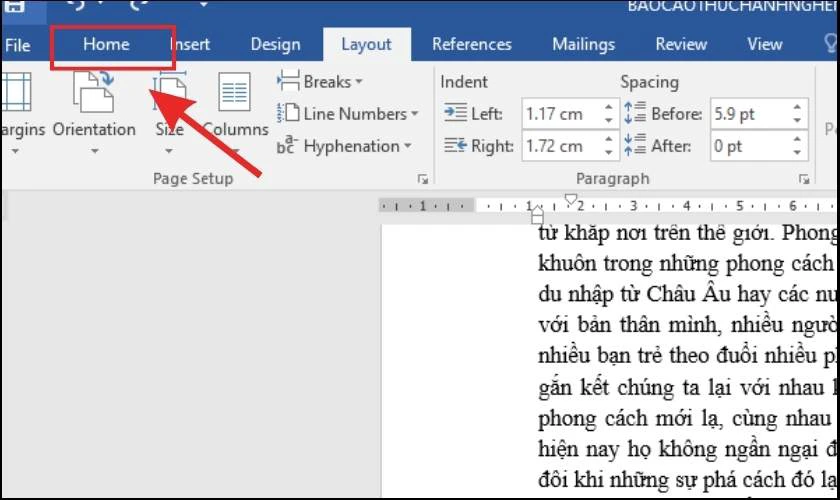Click the word 'Châu' in the document
This screenshot has height=500, width=840.
pyautogui.click(x=671, y=294)
